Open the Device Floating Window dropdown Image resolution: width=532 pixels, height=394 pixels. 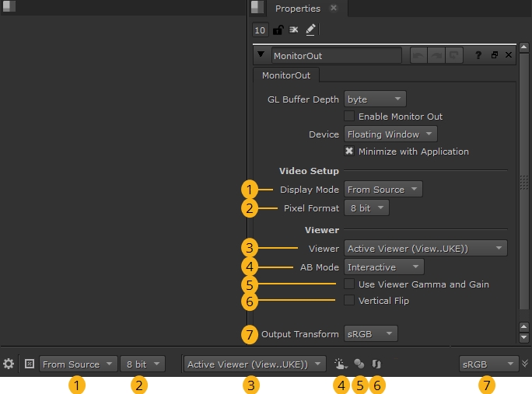[x=390, y=134]
